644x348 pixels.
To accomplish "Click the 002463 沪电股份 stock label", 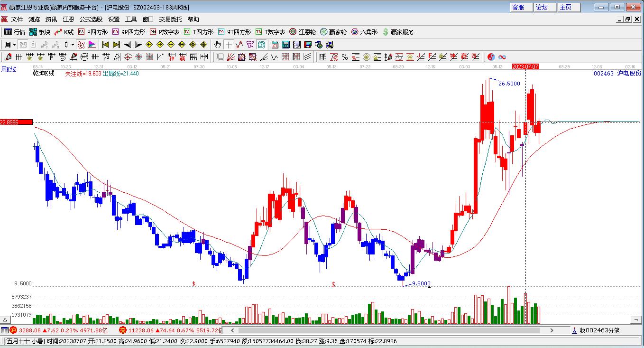I will click(x=617, y=74).
